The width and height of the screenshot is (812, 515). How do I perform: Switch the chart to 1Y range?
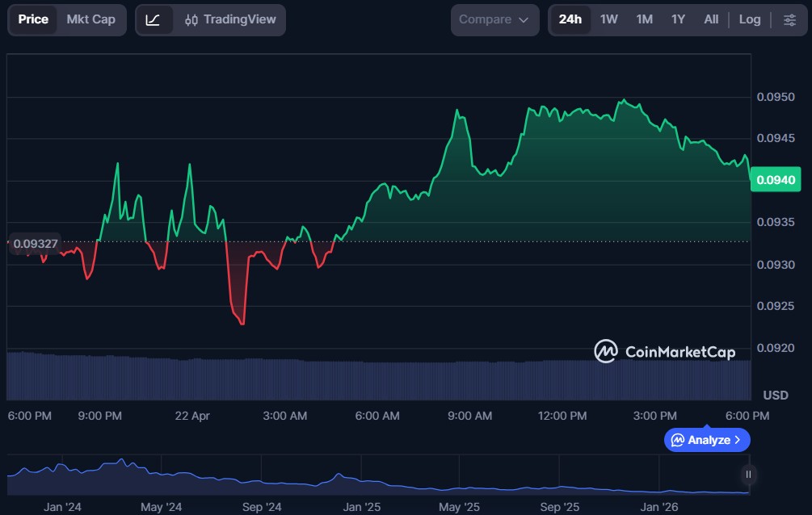click(x=678, y=19)
